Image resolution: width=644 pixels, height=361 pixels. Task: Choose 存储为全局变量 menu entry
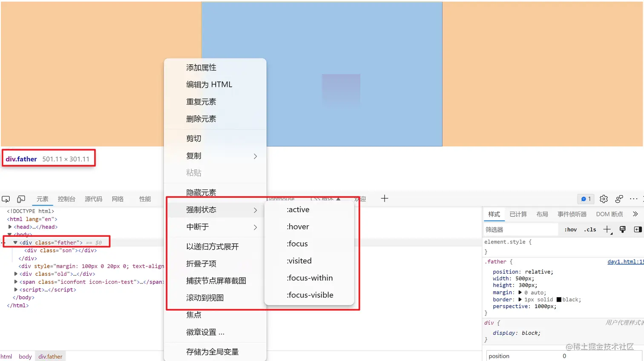[x=215, y=352]
